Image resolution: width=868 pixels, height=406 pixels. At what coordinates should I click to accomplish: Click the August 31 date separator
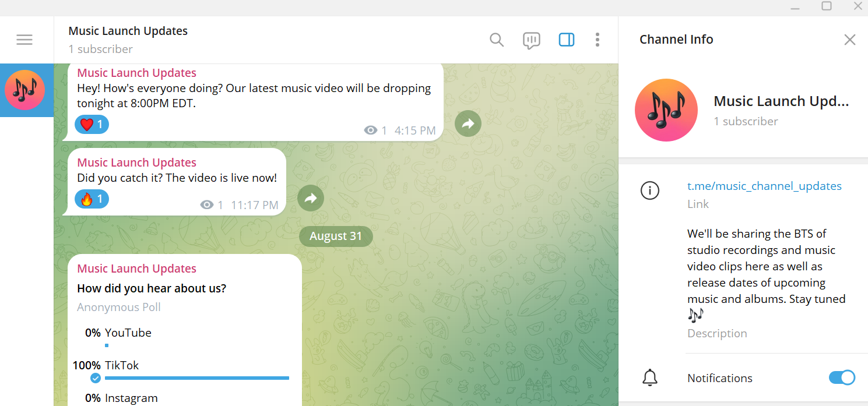click(336, 236)
